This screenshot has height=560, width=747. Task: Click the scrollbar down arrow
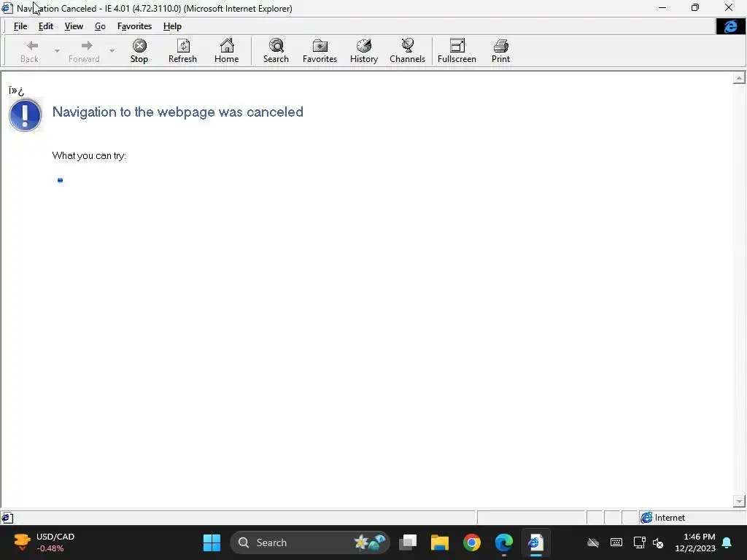(739, 501)
